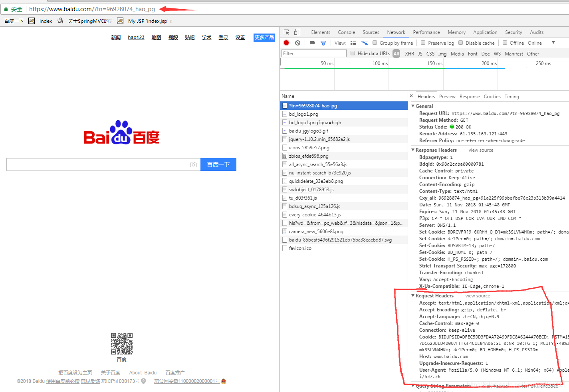Click the Baidu logo image

(121, 133)
